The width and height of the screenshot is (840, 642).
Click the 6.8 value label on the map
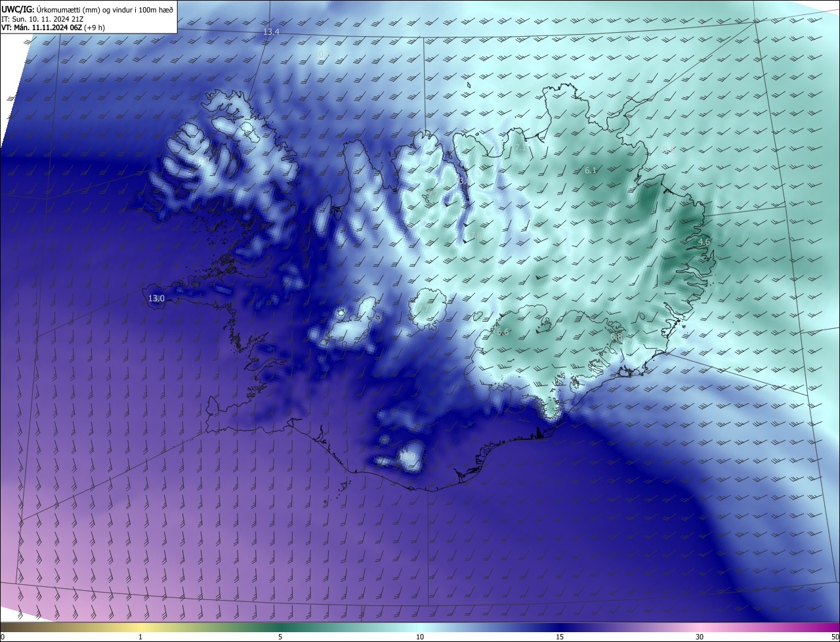616,337
